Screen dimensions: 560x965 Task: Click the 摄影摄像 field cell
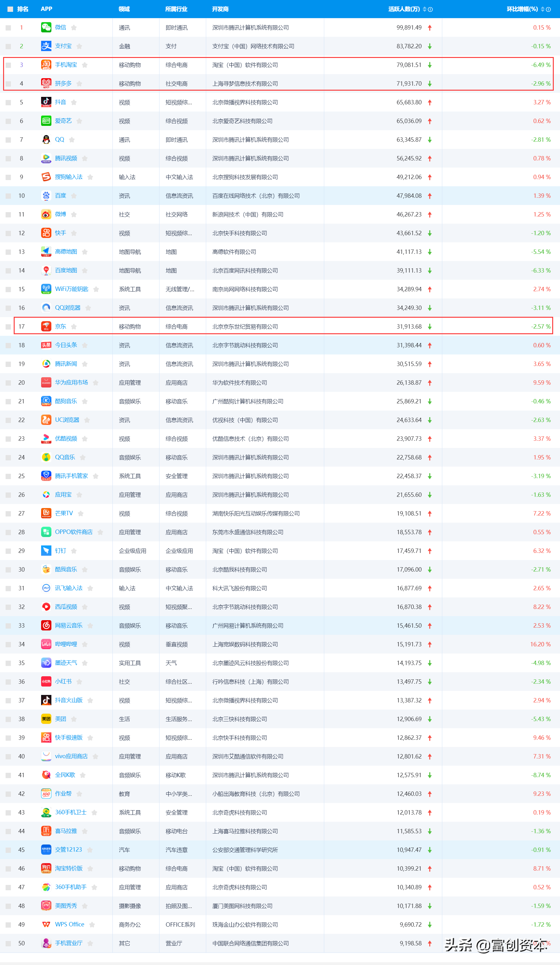pos(130,906)
